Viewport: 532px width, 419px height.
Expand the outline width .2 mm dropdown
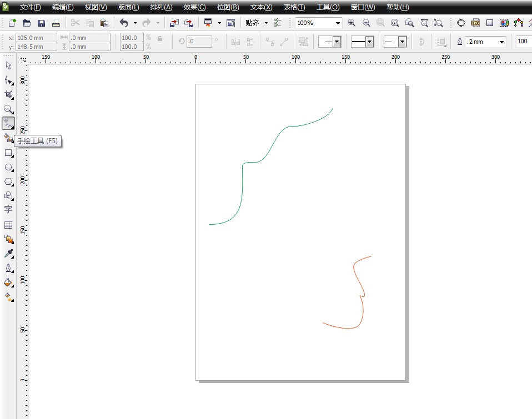click(502, 42)
